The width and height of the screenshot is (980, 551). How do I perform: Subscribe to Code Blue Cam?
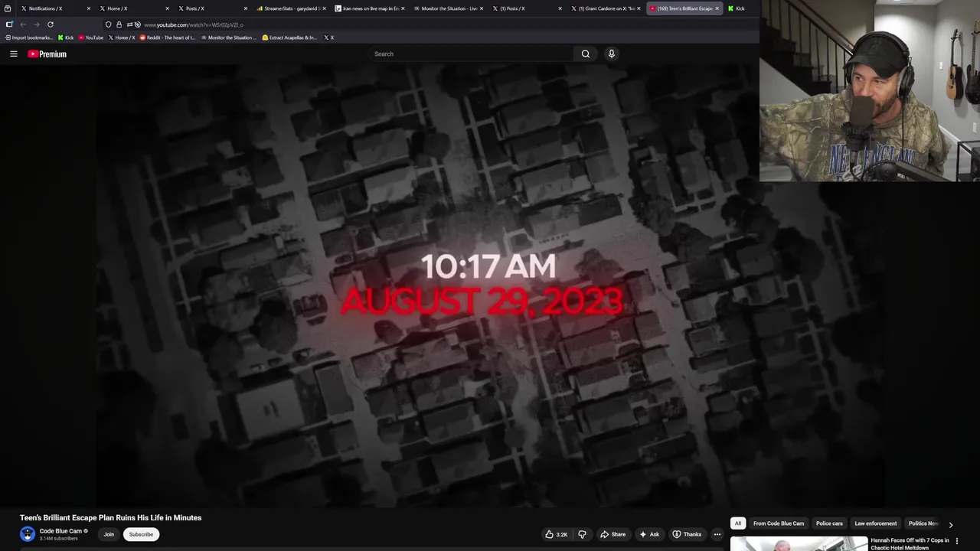coord(141,534)
